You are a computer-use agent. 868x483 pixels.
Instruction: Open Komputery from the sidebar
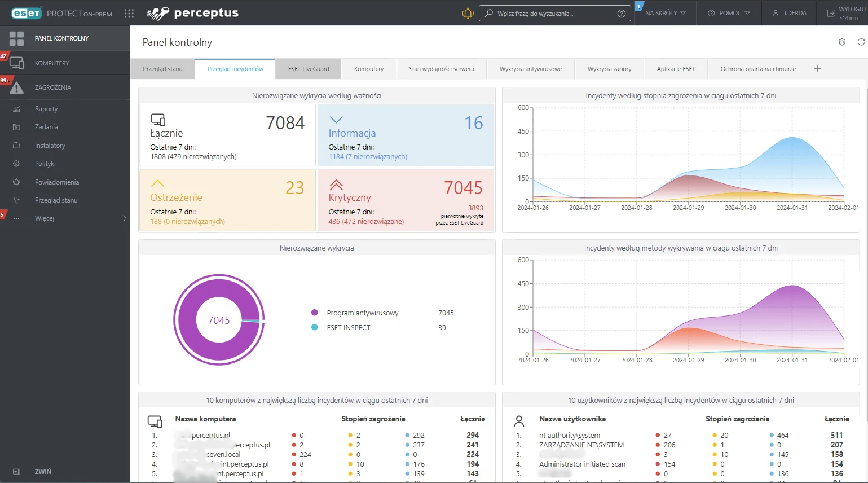52,63
